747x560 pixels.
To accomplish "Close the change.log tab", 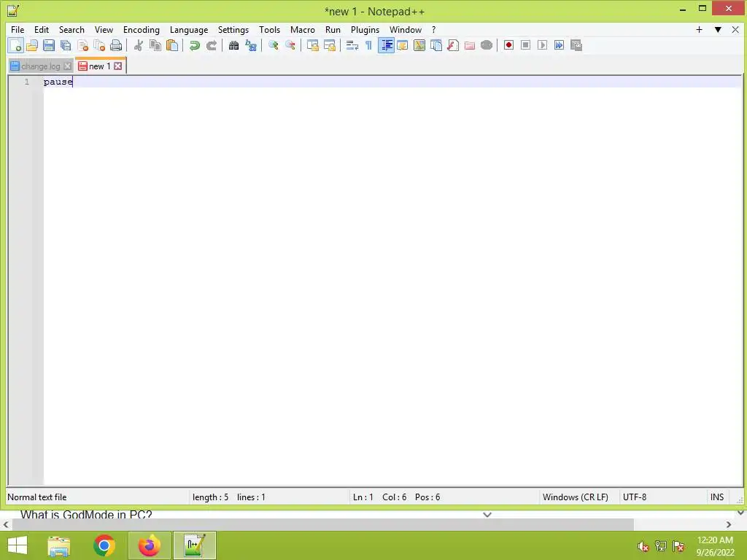I will (x=67, y=66).
